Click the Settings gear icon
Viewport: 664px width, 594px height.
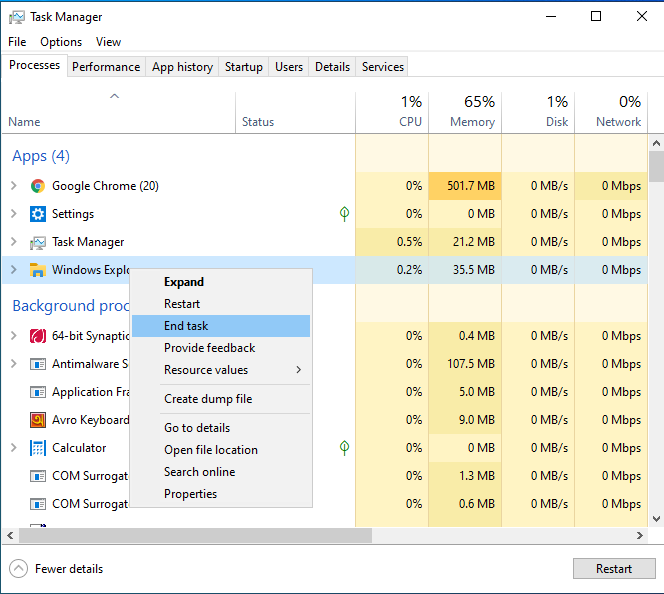[38, 214]
